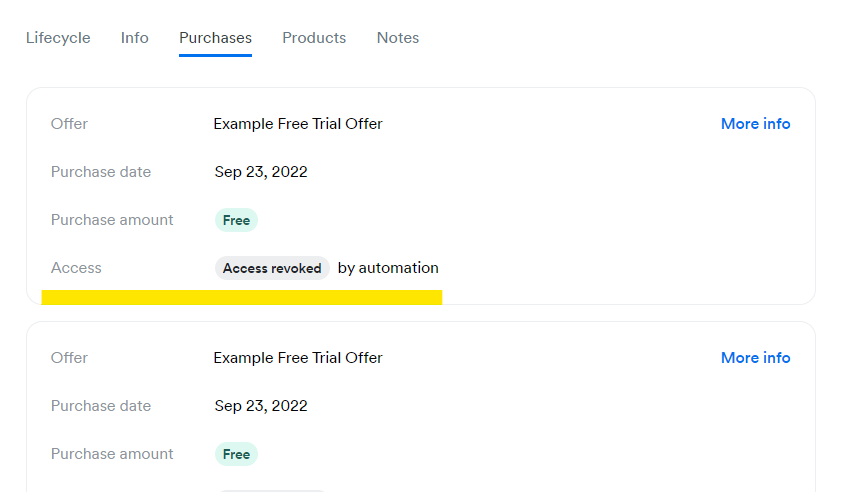Go to the Products tab
Viewport: 845px width, 492px height.
coord(314,38)
